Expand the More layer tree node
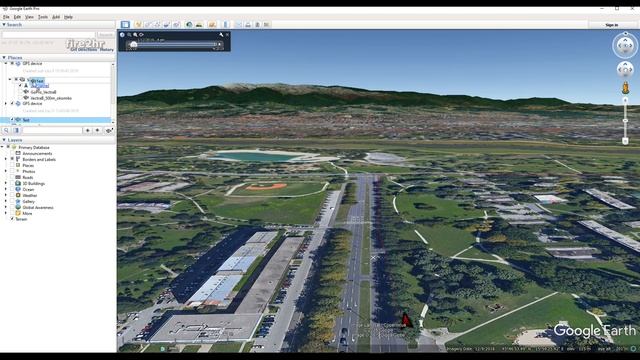 (x=6, y=213)
